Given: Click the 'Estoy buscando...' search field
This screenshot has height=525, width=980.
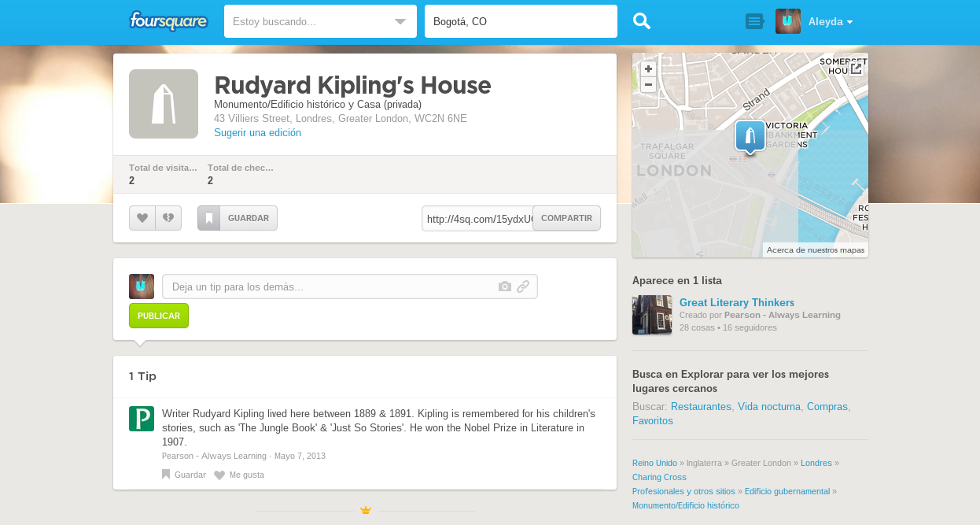Looking at the screenshot, I should pyautogui.click(x=320, y=21).
